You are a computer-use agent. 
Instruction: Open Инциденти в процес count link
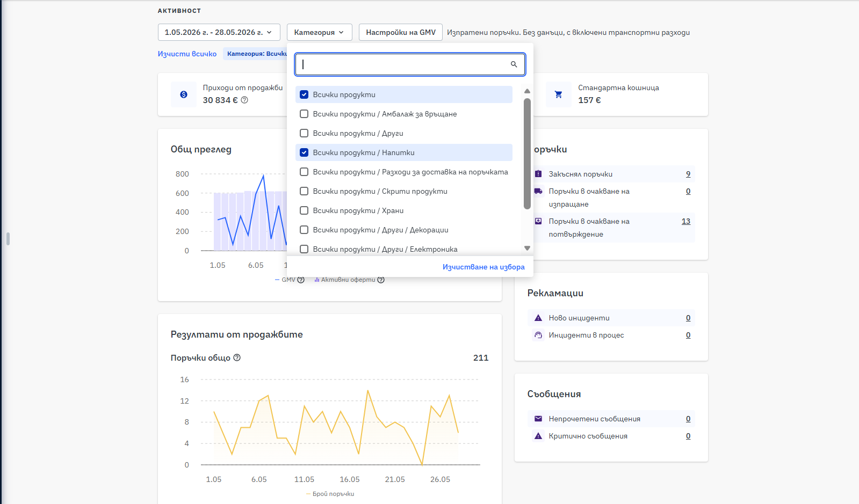click(x=688, y=335)
